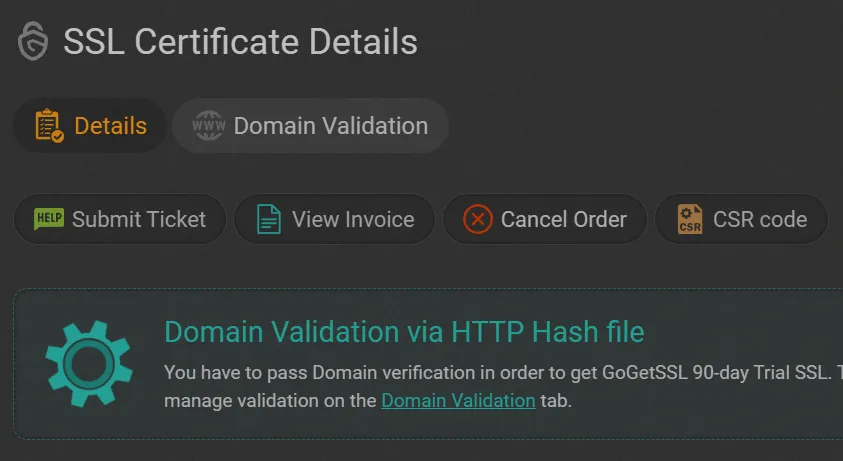Click the shield lock icon beside page title
Image resolution: width=843 pixels, height=461 pixels.
tap(33, 42)
